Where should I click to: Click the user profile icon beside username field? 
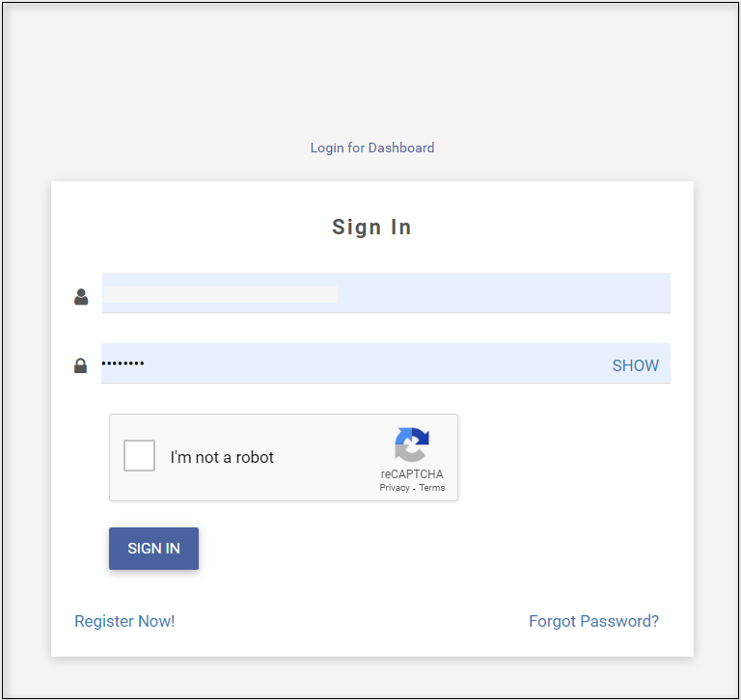pyautogui.click(x=81, y=297)
